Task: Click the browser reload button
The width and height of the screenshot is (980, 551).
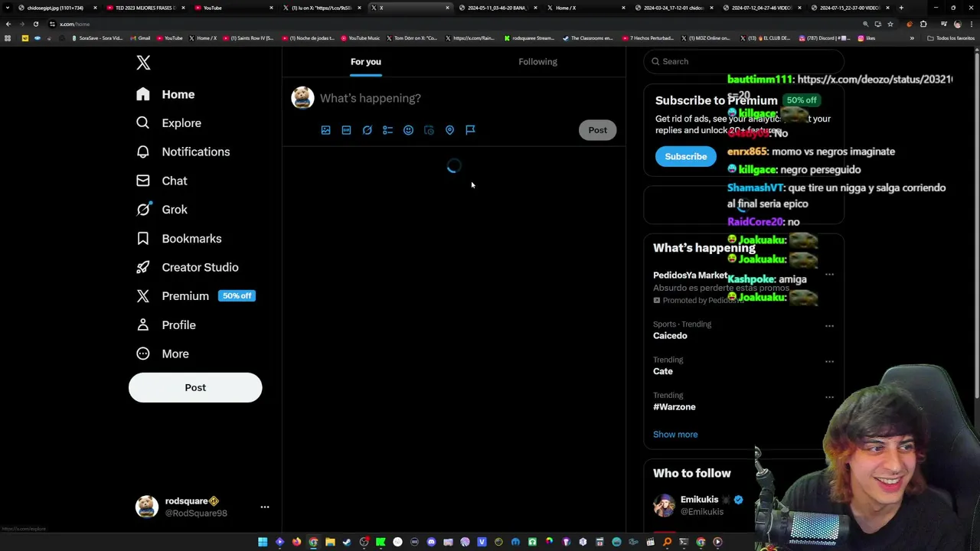Action: (35, 24)
